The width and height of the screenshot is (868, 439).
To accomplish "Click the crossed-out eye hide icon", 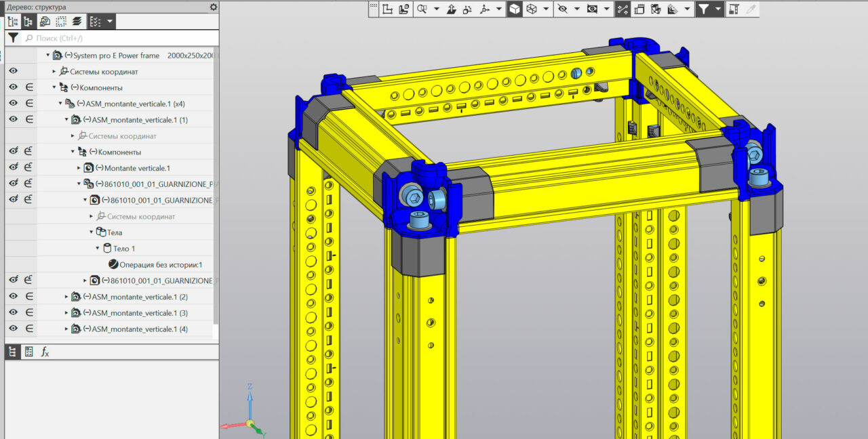I will [x=561, y=9].
